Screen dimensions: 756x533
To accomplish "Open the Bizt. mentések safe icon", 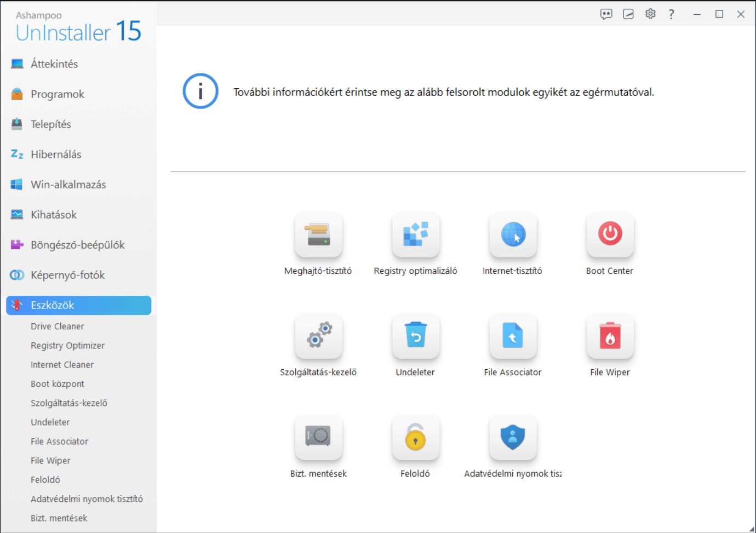I will click(x=318, y=437).
